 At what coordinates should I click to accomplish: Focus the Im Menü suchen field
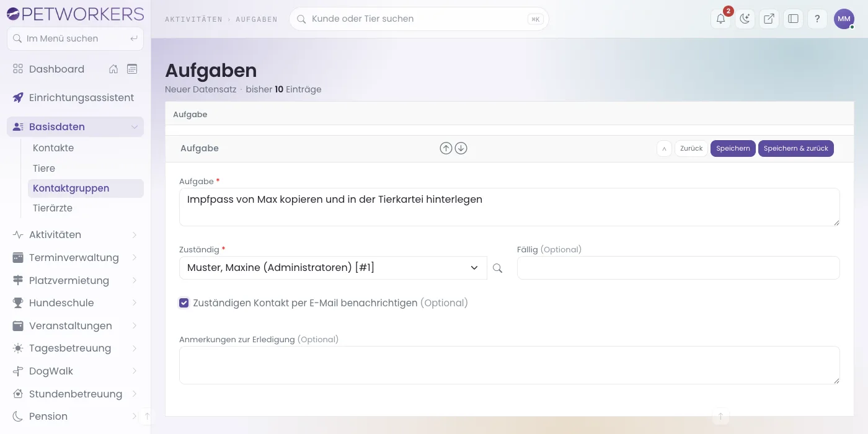click(75, 38)
